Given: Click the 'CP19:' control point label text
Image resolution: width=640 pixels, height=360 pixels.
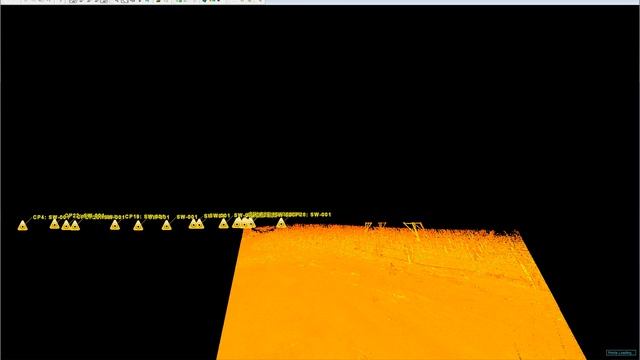Looking at the screenshot, I should [133, 217].
